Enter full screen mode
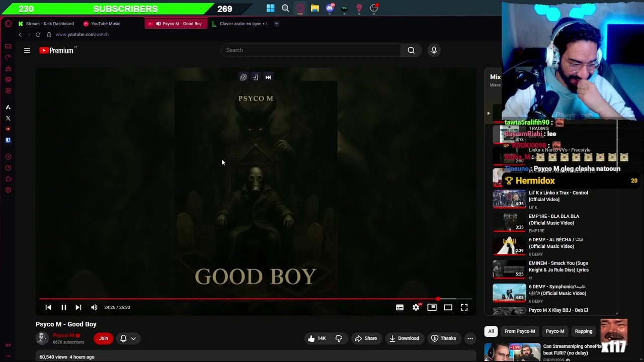 click(x=464, y=307)
